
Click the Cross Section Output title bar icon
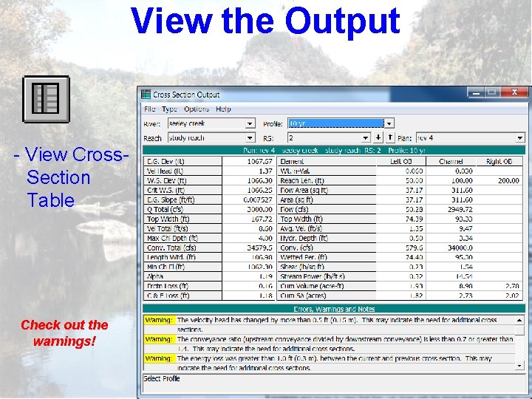click(146, 95)
